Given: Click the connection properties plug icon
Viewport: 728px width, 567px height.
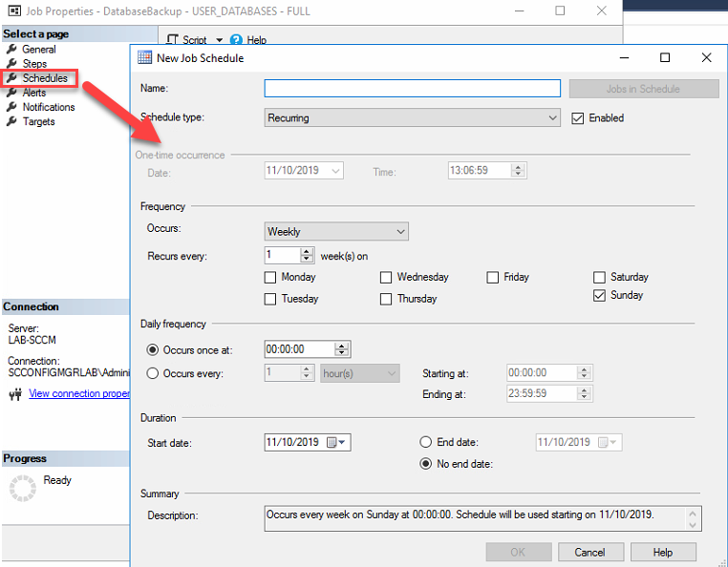Looking at the screenshot, I should [15, 394].
